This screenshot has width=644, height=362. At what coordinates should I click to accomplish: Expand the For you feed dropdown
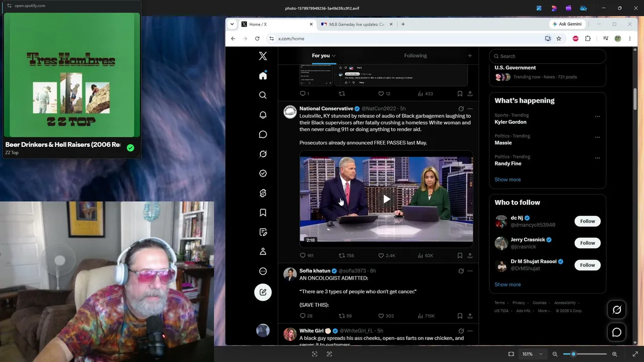[334, 56]
